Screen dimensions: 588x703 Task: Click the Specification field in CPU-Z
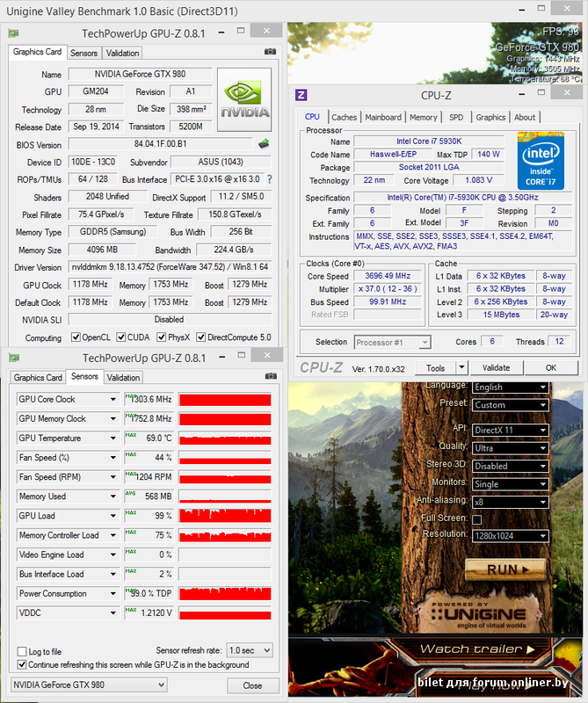[462, 197]
